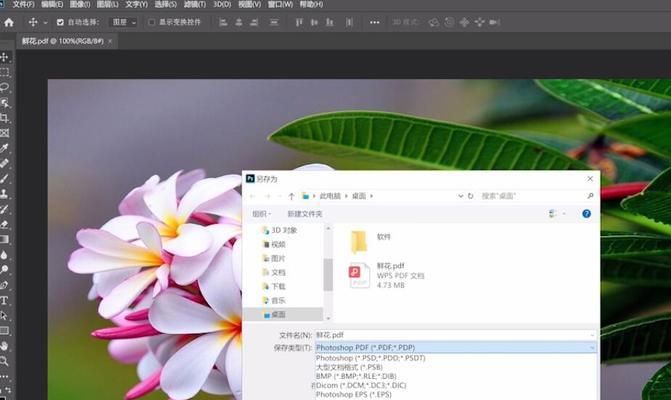Select the Clone Stamp tool

pos(4,194)
